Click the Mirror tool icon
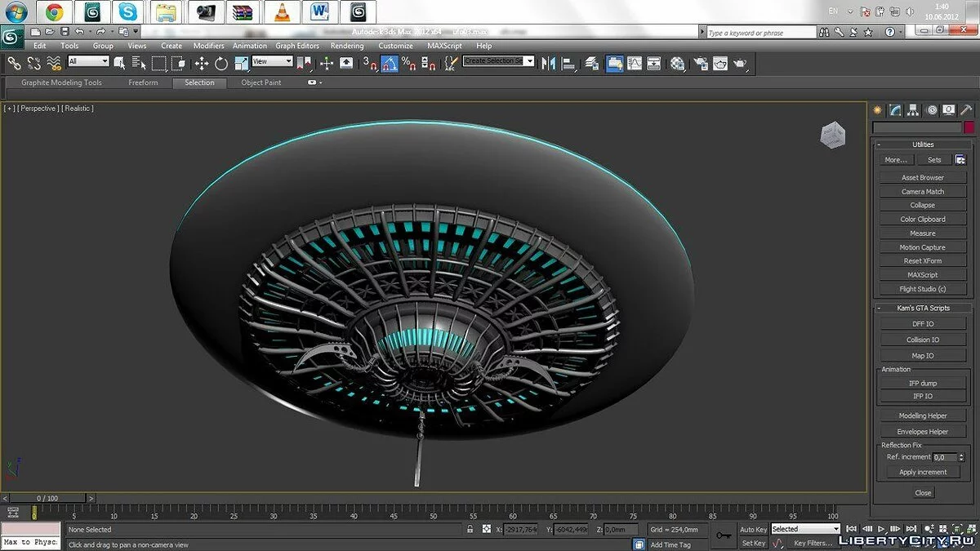 coord(548,64)
